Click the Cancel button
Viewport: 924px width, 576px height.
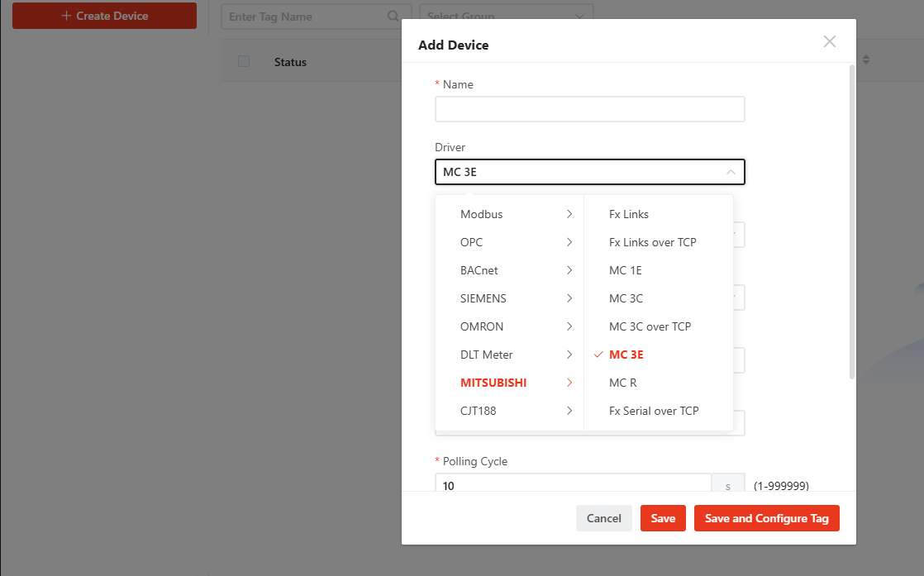[603, 518]
